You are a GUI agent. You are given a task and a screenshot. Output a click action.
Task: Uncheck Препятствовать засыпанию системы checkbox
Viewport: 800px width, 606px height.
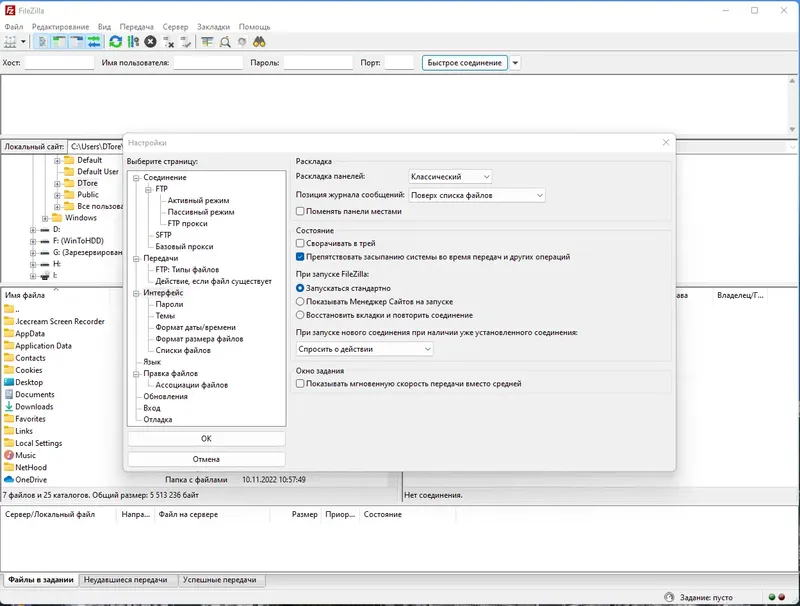click(300, 257)
